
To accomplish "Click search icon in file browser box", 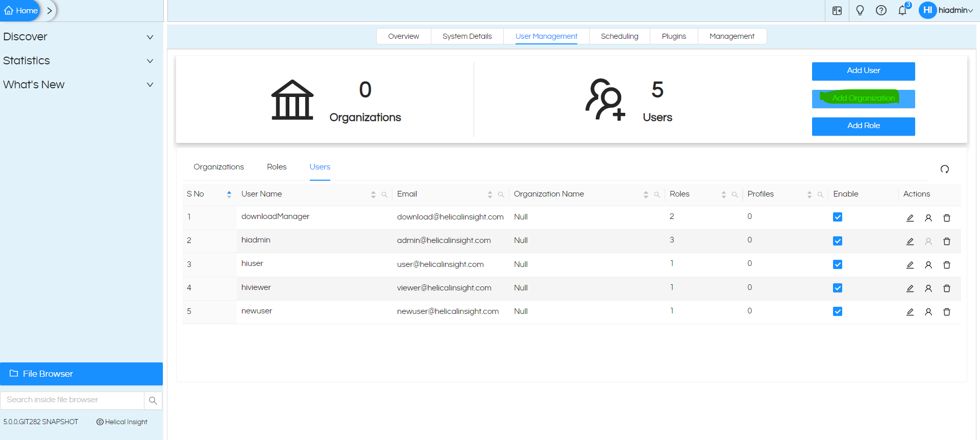I will click(153, 401).
